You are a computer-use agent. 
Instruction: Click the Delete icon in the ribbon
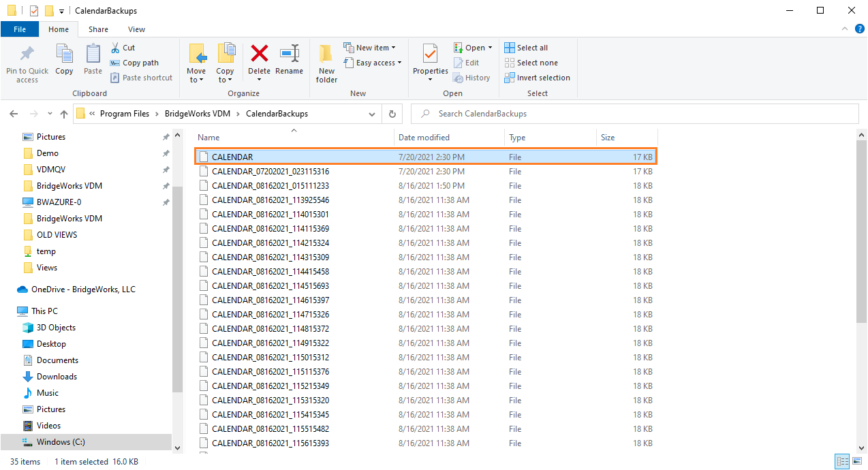(x=259, y=54)
